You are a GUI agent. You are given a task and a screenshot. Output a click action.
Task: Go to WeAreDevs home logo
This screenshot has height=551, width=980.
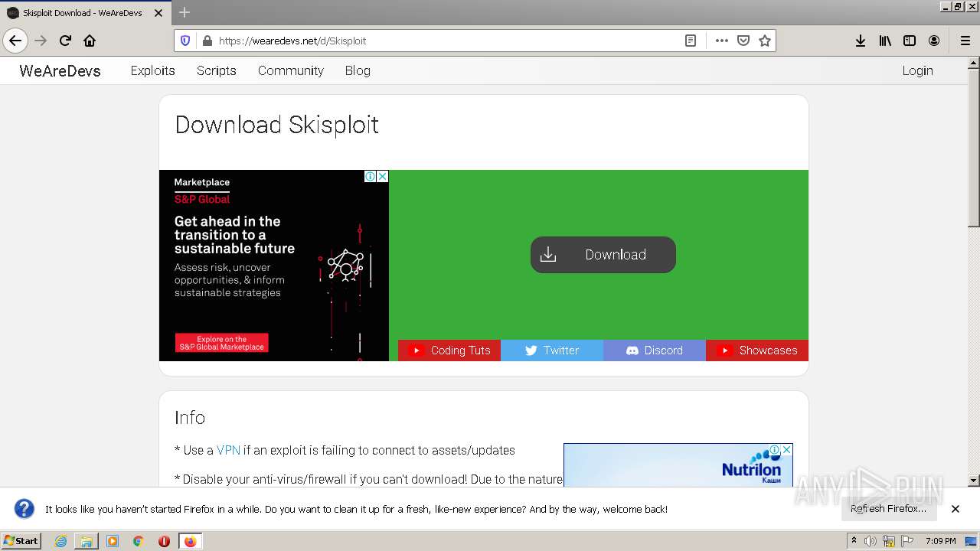60,70
